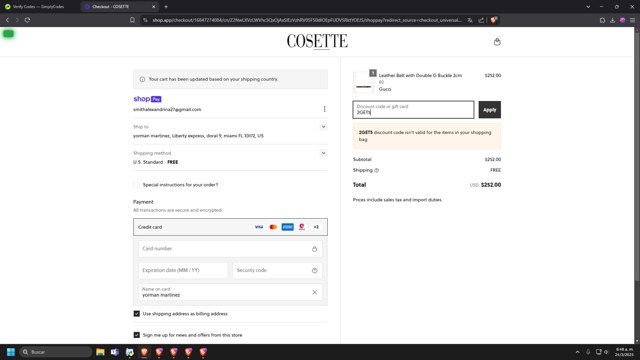Click the Shop Pay logo
The width and height of the screenshot is (640, 360).
[147, 99]
